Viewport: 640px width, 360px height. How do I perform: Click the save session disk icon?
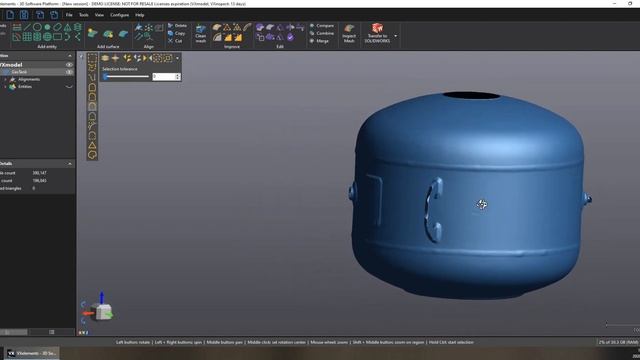(24, 15)
